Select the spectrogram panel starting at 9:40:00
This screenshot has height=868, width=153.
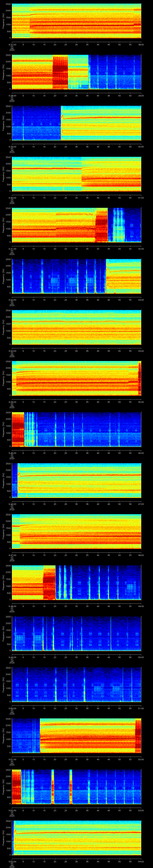pos(77,174)
